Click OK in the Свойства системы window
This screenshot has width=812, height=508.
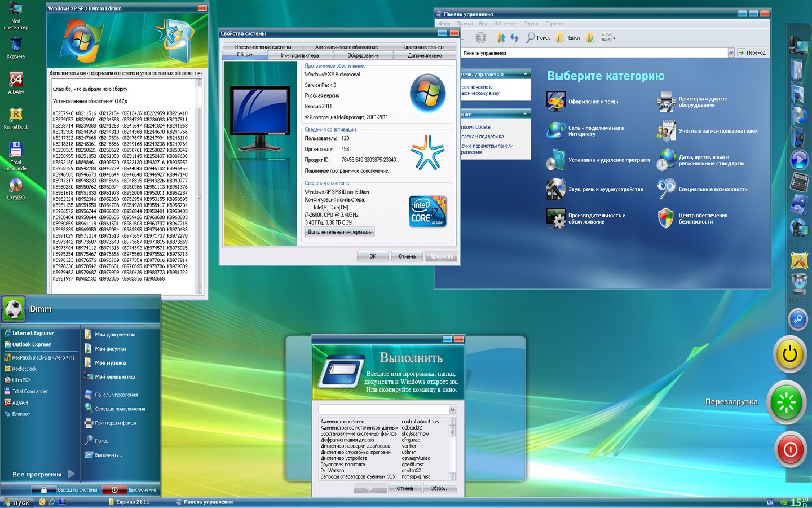[x=373, y=256]
